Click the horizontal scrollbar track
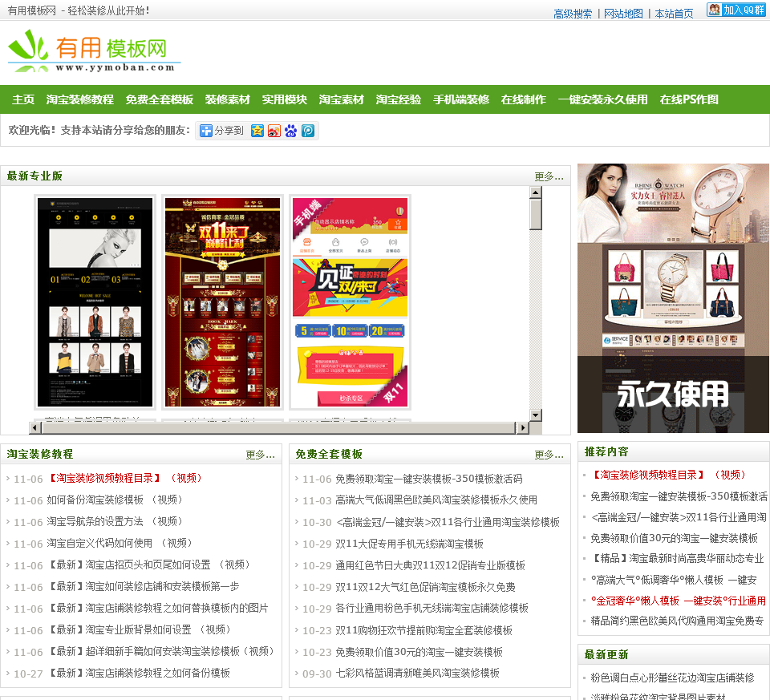The width and height of the screenshot is (770, 700). [279, 428]
